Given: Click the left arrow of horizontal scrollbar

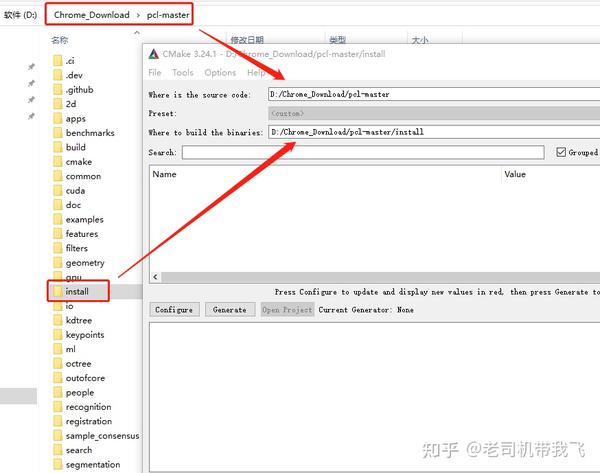Looking at the screenshot, I should pyautogui.click(x=155, y=277).
